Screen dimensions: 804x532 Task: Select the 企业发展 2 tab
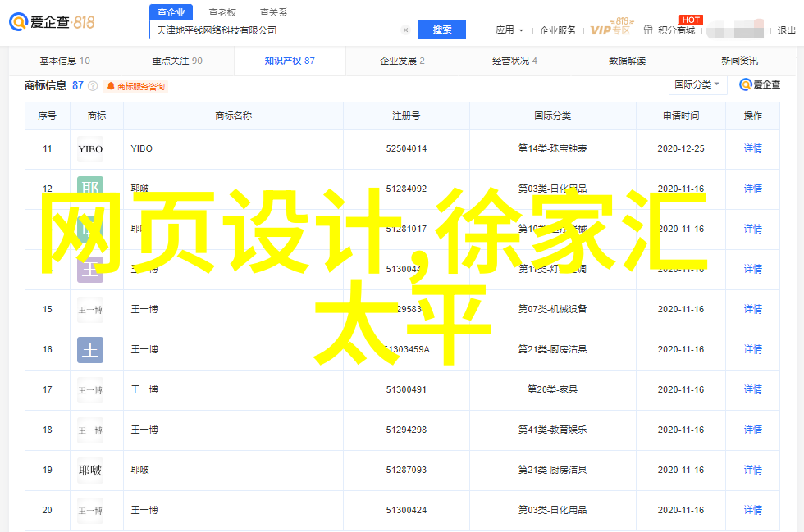402,61
